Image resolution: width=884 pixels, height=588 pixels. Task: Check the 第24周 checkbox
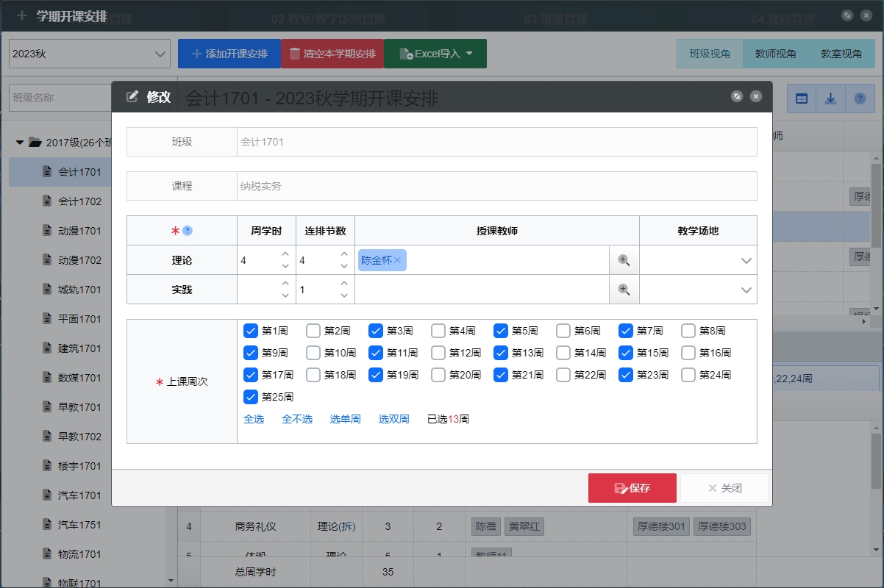688,375
